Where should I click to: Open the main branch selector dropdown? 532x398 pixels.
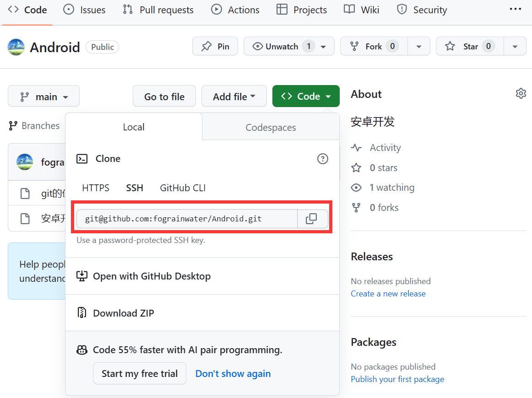click(44, 96)
